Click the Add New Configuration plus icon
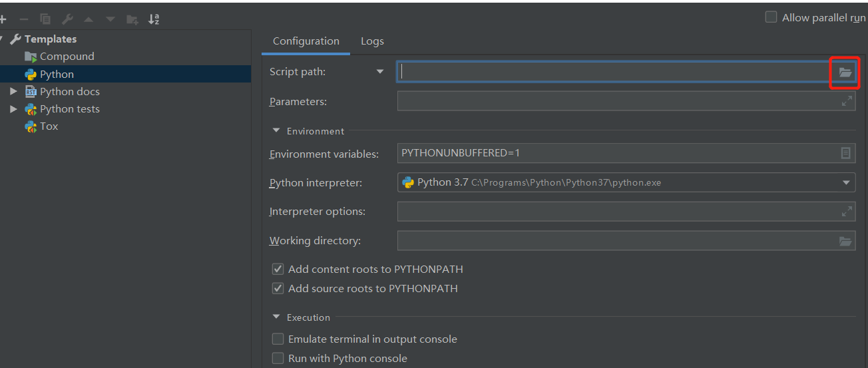 [x=3, y=19]
